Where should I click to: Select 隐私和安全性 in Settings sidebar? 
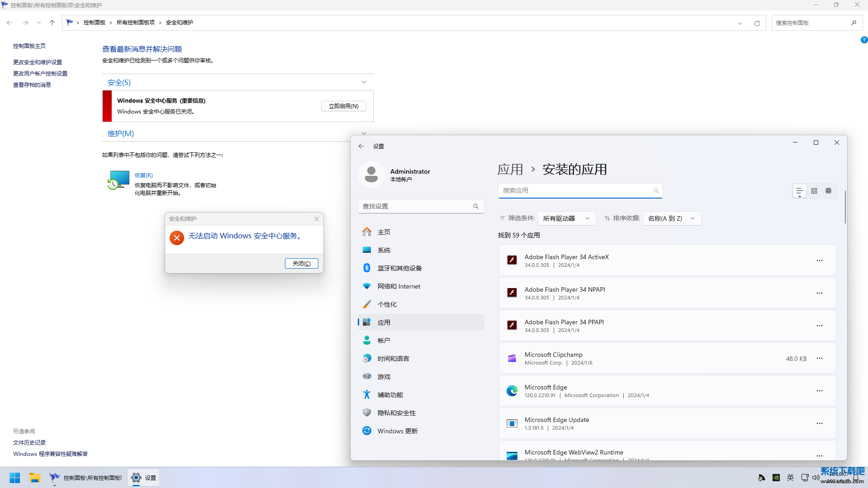[x=396, y=413]
